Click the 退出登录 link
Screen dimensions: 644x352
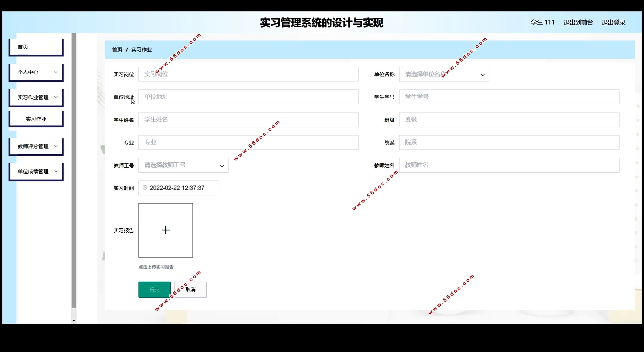coord(613,22)
